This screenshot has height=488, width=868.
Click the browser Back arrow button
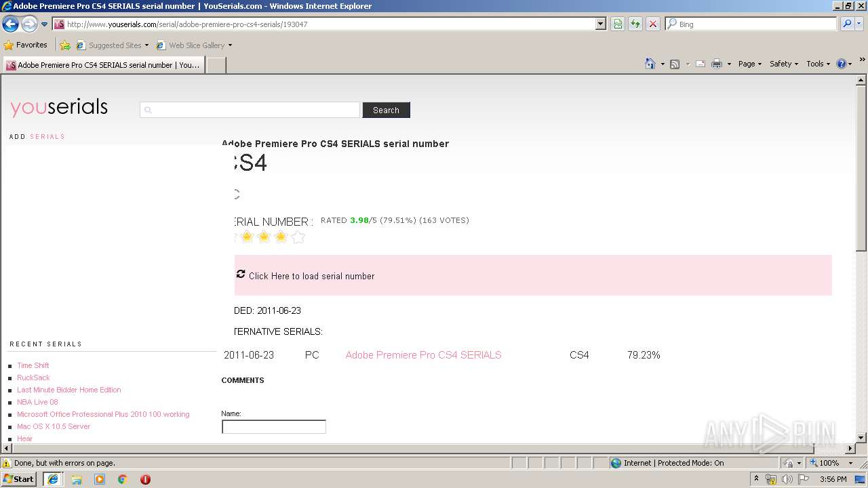tap(10, 24)
